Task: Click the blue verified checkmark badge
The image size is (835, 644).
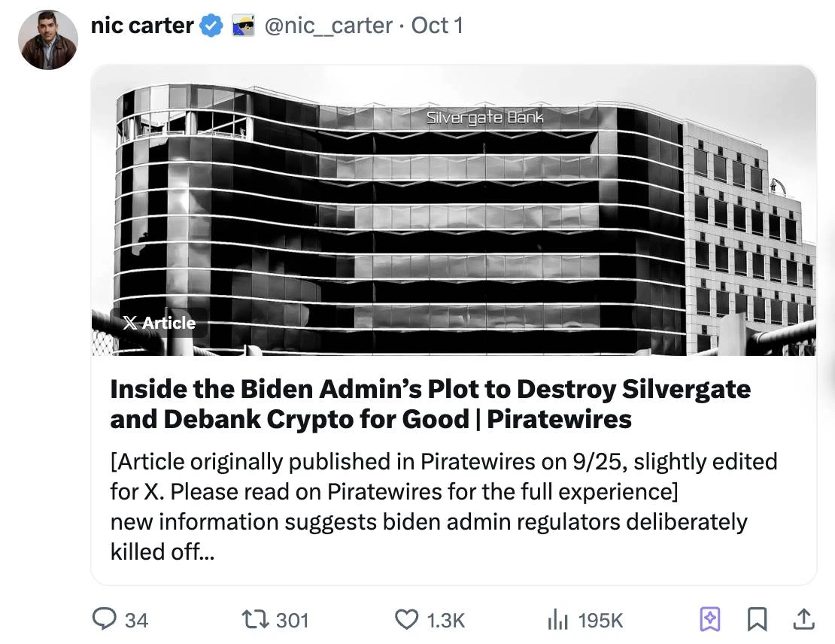Action: click(211, 26)
